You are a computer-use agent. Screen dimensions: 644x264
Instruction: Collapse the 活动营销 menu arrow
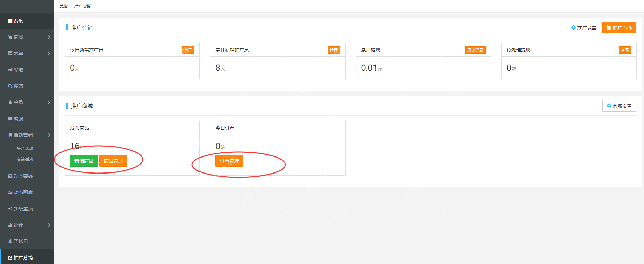coord(49,135)
